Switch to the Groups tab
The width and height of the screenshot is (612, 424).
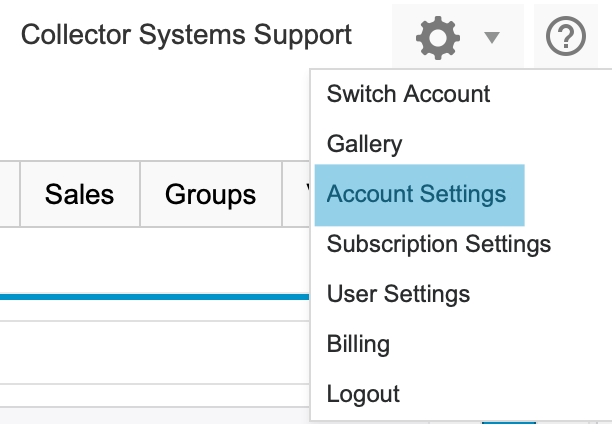210,194
